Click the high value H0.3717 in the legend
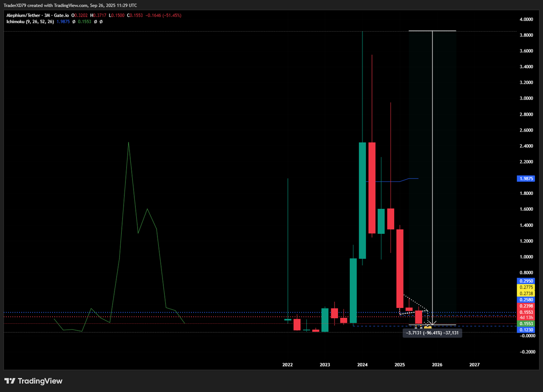The height and width of the screenshot is (392, 543). click(99, 15)
